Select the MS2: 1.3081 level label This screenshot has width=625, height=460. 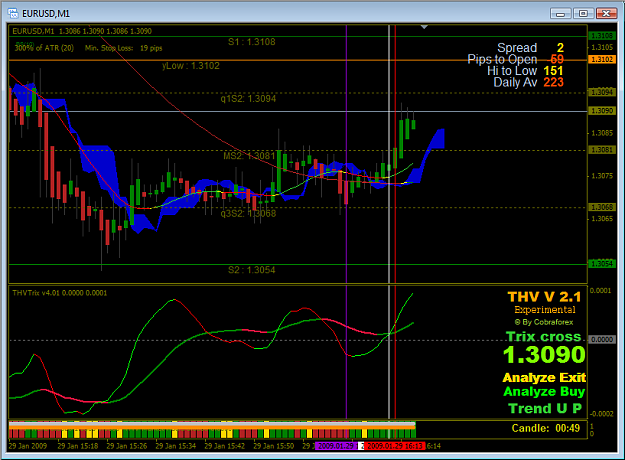[249, 155]
